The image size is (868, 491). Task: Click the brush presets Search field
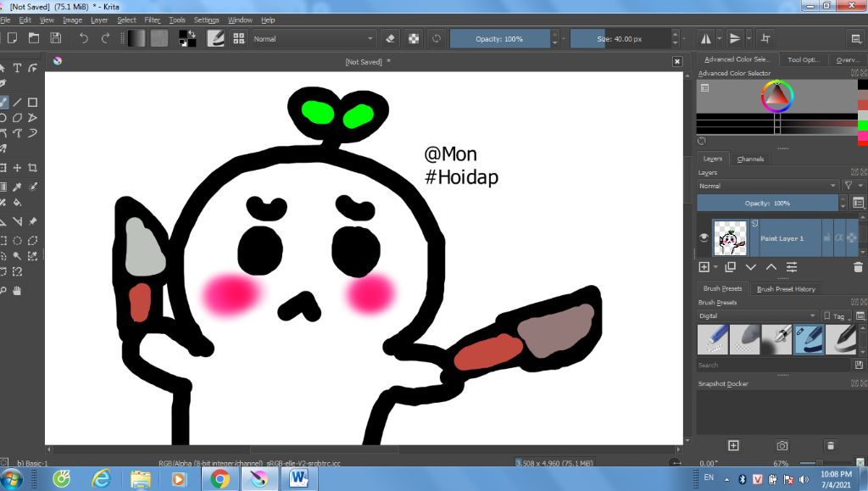[x=773, y=365]
